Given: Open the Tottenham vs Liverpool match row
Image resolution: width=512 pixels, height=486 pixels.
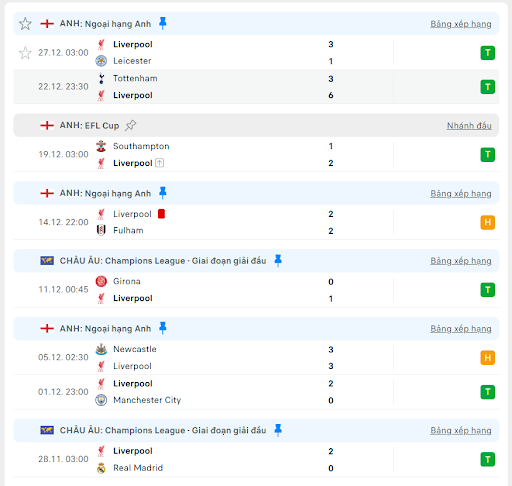Looking at the screenshot, I should 256,87.
